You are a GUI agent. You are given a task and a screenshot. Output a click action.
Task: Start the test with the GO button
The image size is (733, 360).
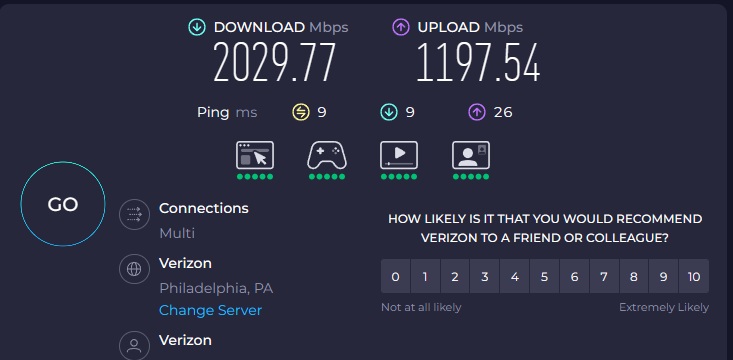63,204
